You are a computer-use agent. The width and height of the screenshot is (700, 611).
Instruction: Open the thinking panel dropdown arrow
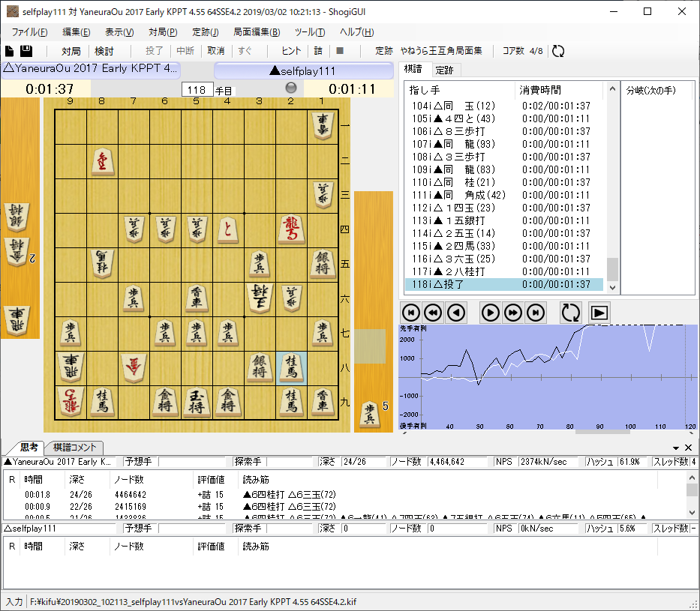pyautogui.click(x=676, y=448)
